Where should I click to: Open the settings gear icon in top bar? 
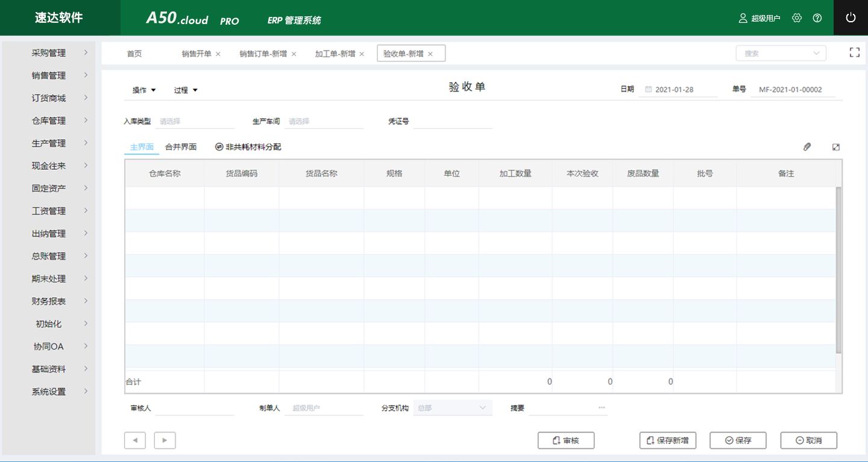coord(797,17)
